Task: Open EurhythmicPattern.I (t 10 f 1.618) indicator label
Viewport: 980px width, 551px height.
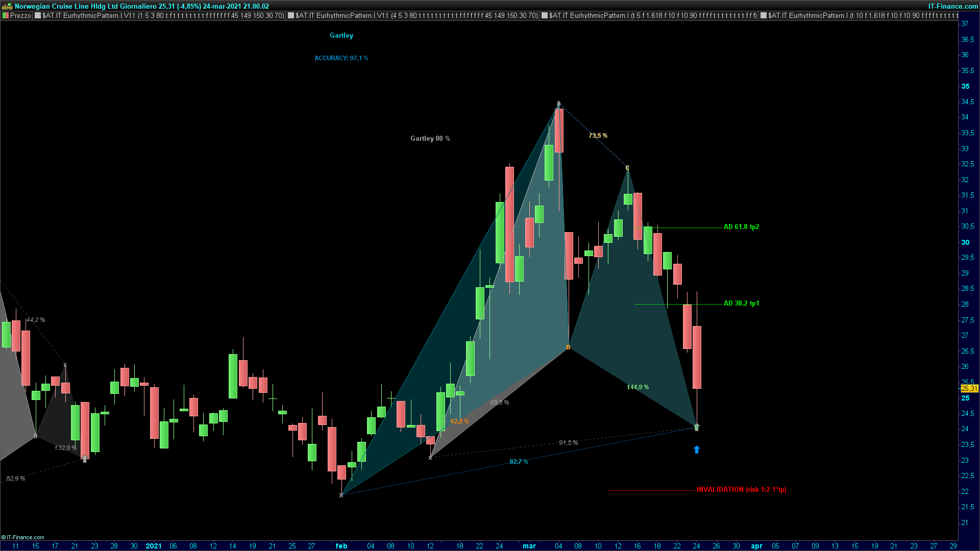Action: click(x=863, y=16)
